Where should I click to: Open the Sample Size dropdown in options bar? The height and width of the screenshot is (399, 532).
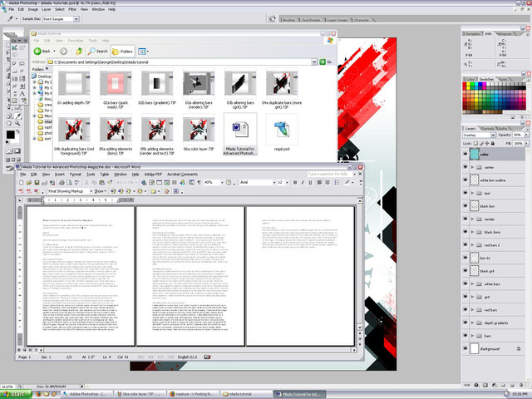click(76, 19)
